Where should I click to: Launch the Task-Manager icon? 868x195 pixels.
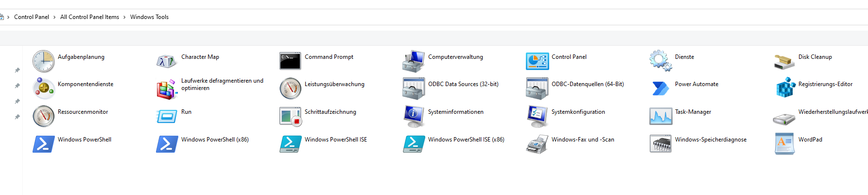click(661, 116)
